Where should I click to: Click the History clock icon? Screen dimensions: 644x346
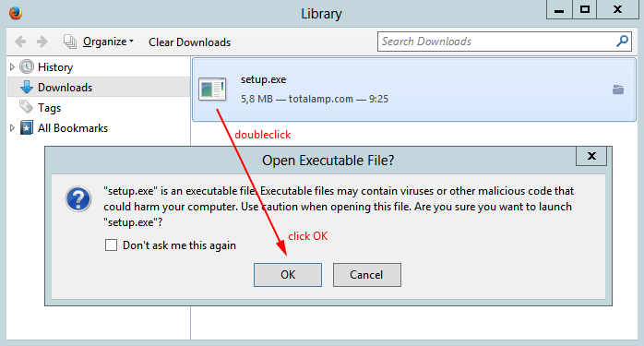click(27, 66)
